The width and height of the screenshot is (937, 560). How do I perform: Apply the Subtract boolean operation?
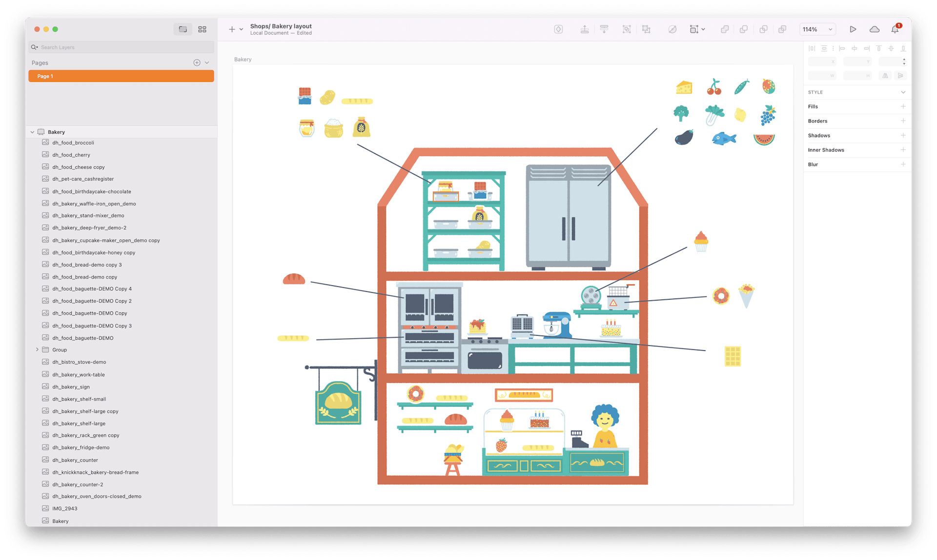pos(744,29)
